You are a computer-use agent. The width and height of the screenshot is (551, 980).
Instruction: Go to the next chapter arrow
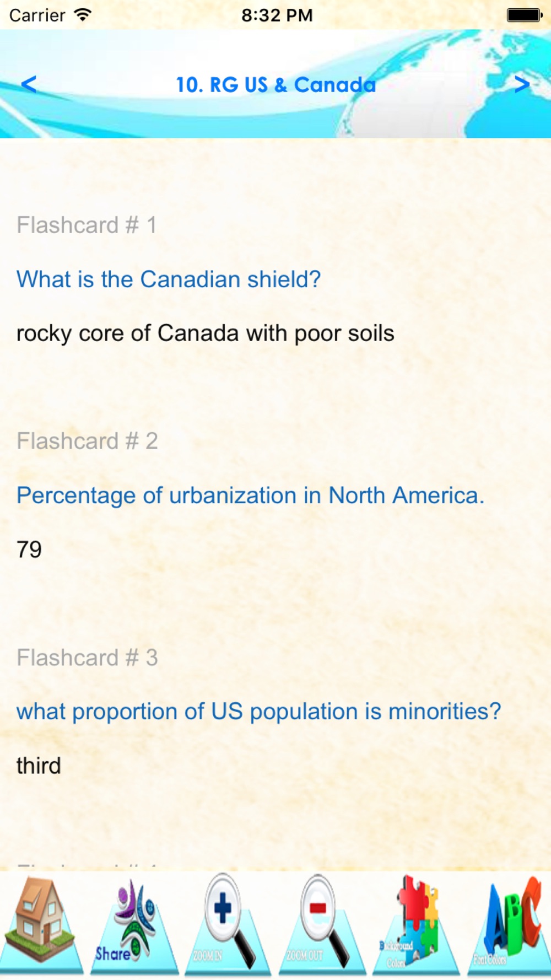coord(521,84)
